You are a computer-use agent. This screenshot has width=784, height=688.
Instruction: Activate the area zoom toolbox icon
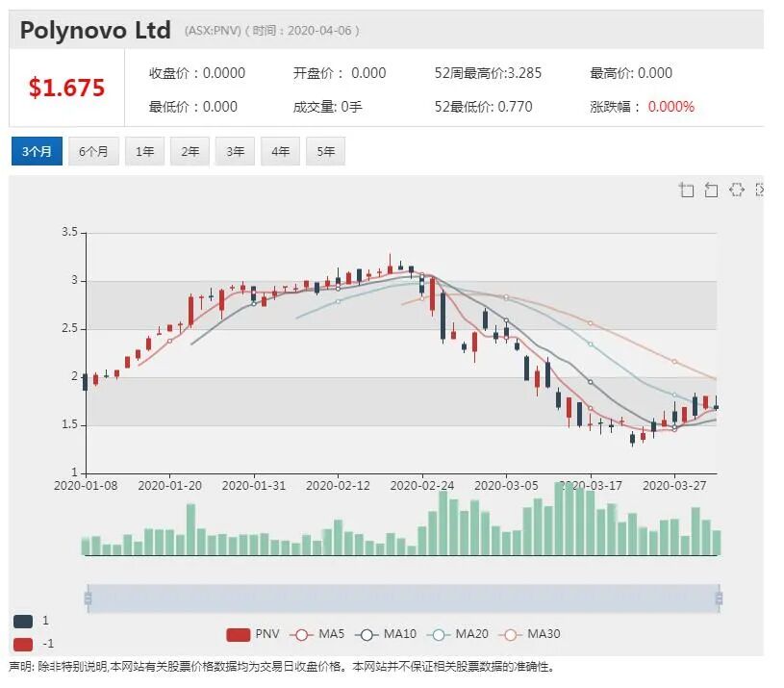687,190
